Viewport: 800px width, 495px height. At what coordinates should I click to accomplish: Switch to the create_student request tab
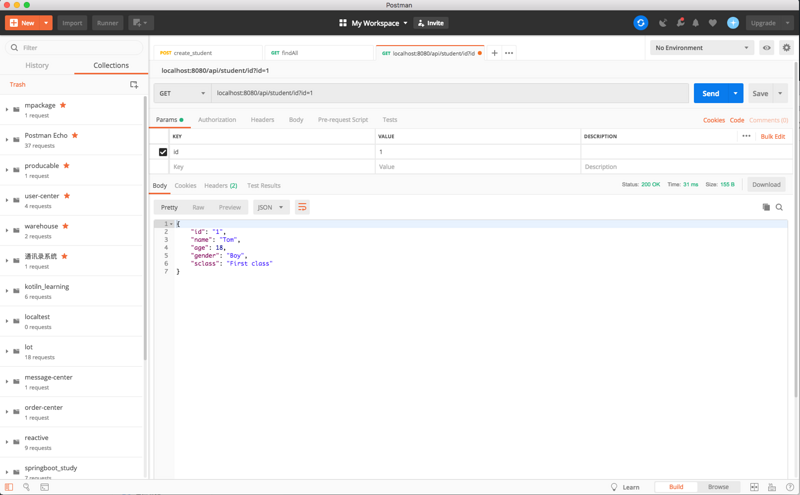[x=208, y=53]
